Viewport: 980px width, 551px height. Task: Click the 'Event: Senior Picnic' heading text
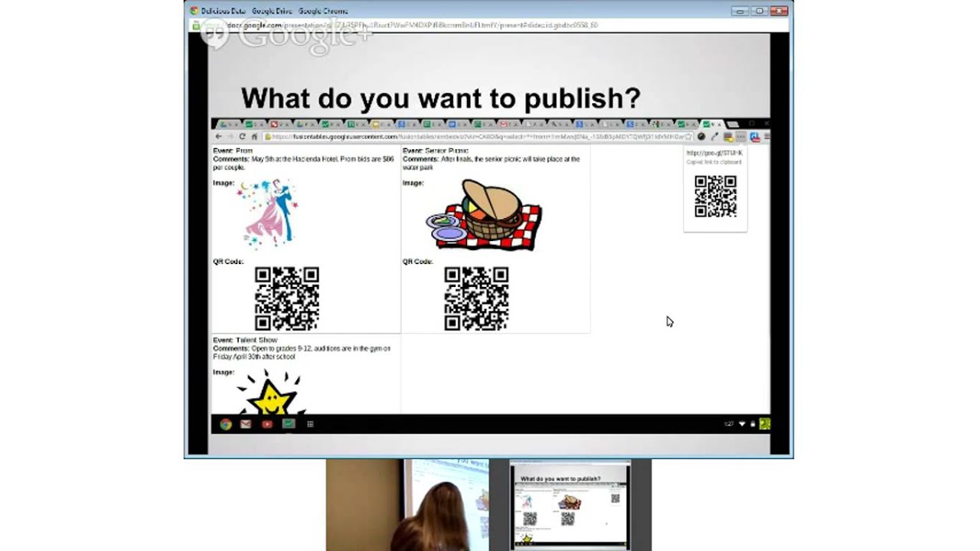pyautogui.click(x=436, y=151)
